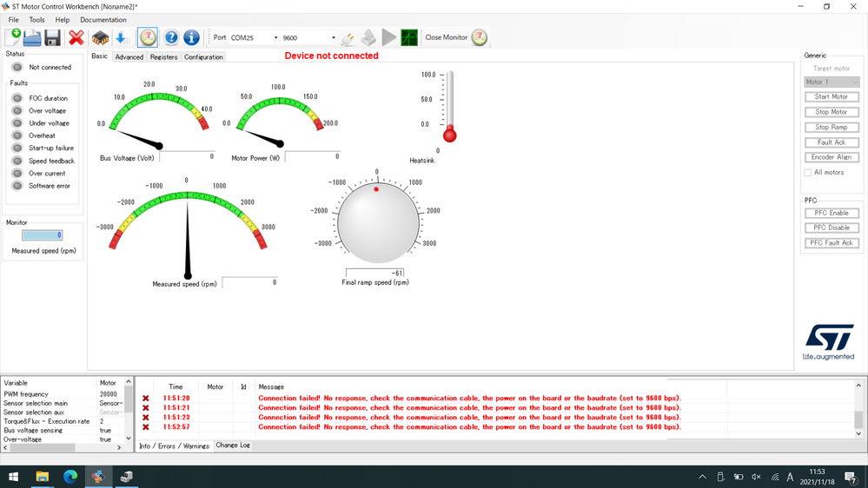Click the Encoder Align button
The height and width of the screenshot is (488, 868).
(x=832, y=157)
